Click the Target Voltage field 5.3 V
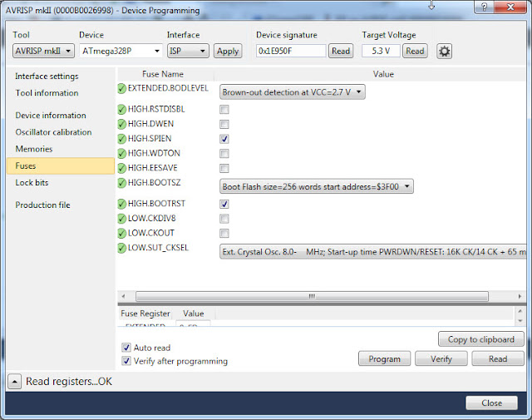 [381, 51]
